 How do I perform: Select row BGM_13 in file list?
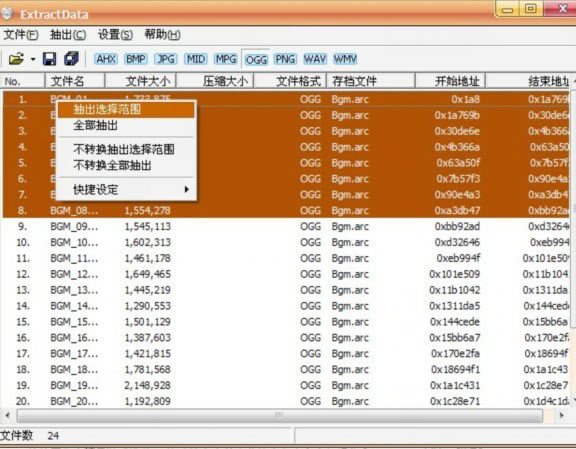[287, 290]
